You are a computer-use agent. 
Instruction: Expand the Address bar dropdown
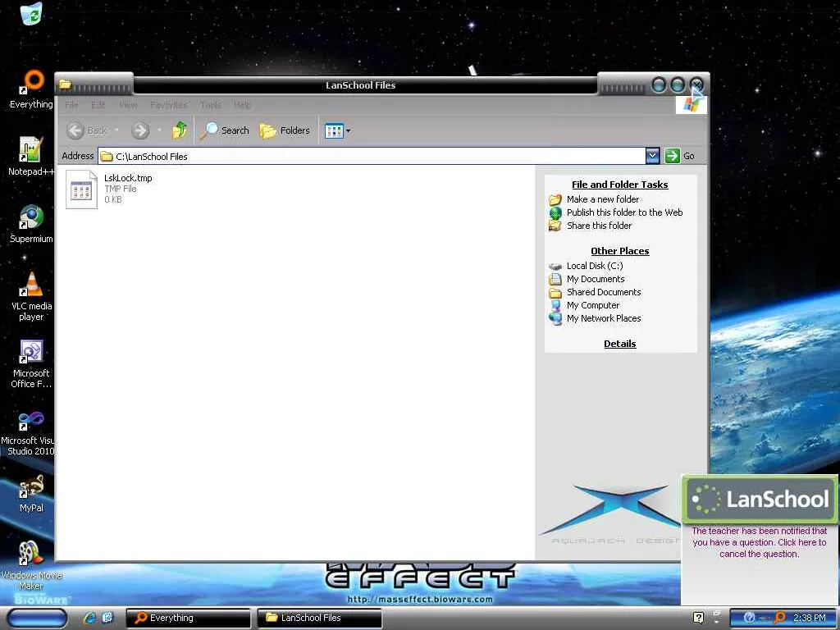point(652,156)
